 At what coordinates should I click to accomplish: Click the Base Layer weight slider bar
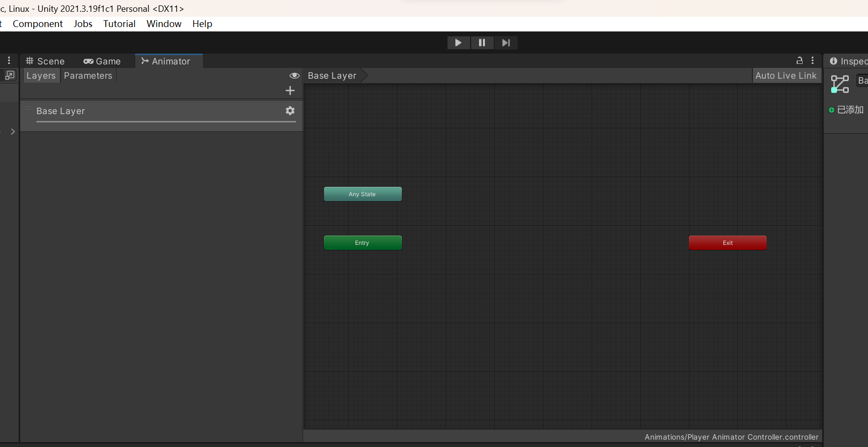166,121
